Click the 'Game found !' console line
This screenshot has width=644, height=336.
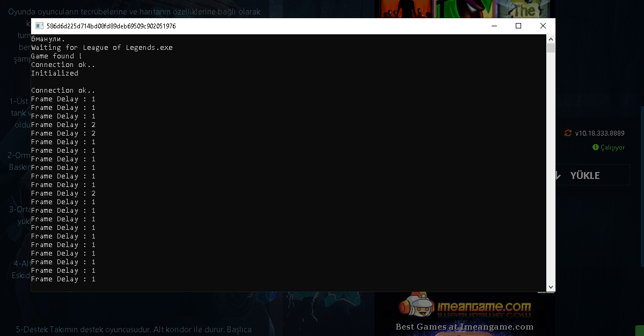pyautogui.click(x=57, y=56)
